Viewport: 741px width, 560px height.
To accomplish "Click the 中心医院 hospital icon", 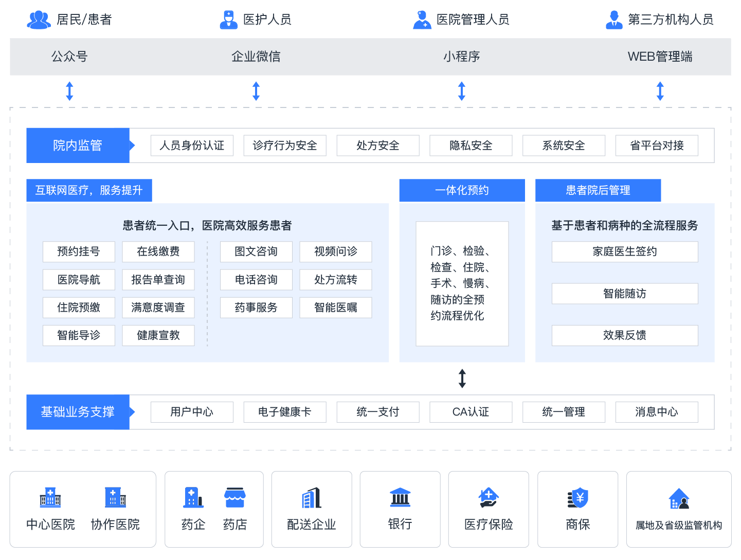I will pos(49,497).
